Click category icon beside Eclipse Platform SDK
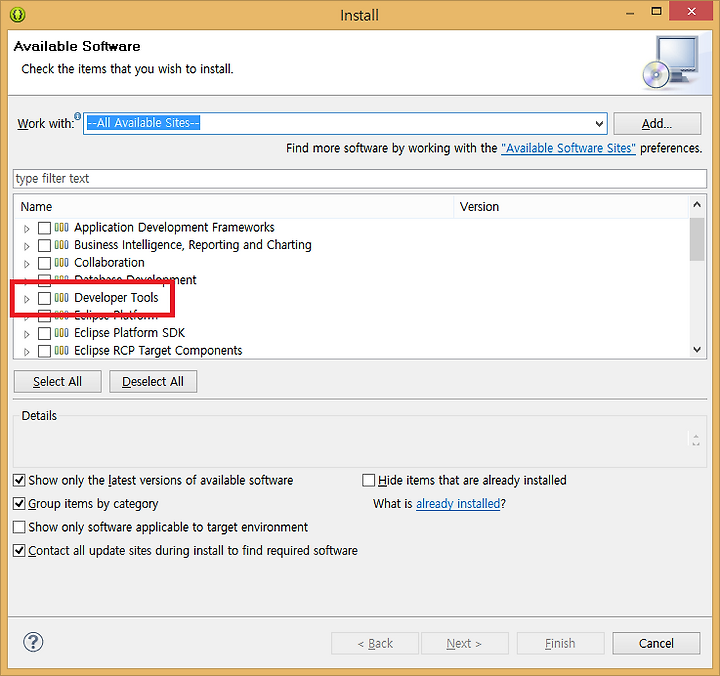720x676 pixels. [62, 333]
